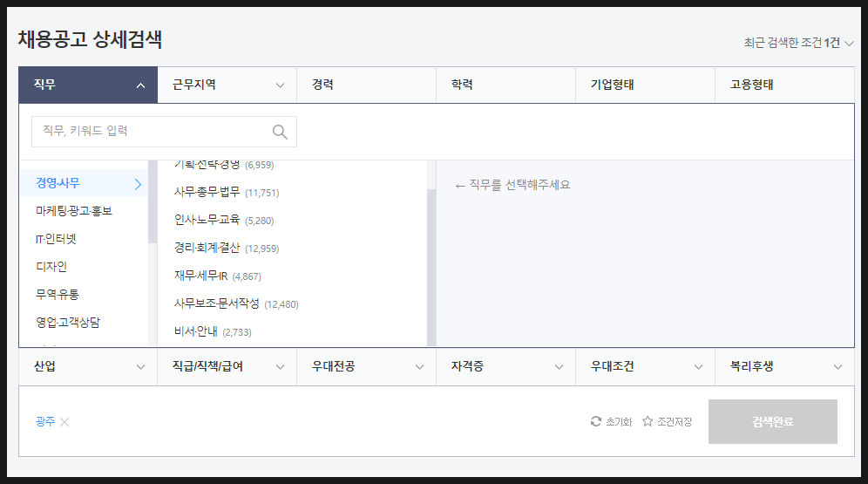Click the category list scrollbar
Screen dimensions: 868x484
pos(153,202)
